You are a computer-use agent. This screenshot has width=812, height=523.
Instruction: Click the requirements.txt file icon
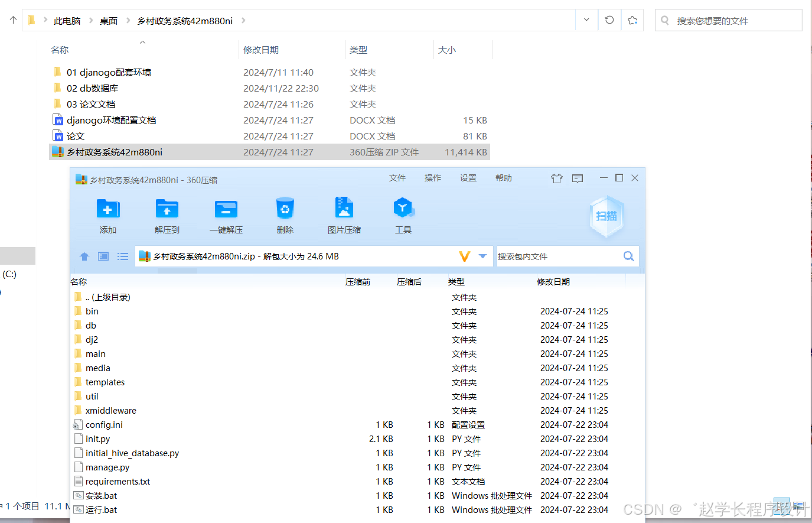click(78, 482)
